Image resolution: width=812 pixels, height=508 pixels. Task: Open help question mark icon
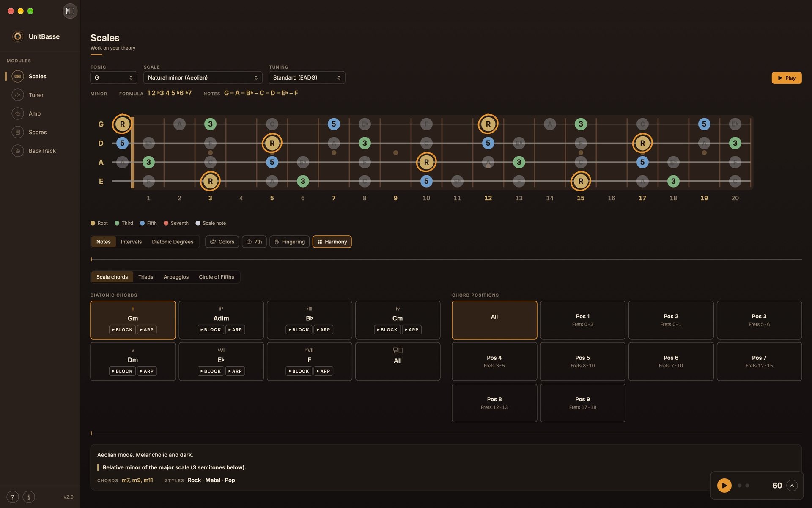[x=13, y=497]
